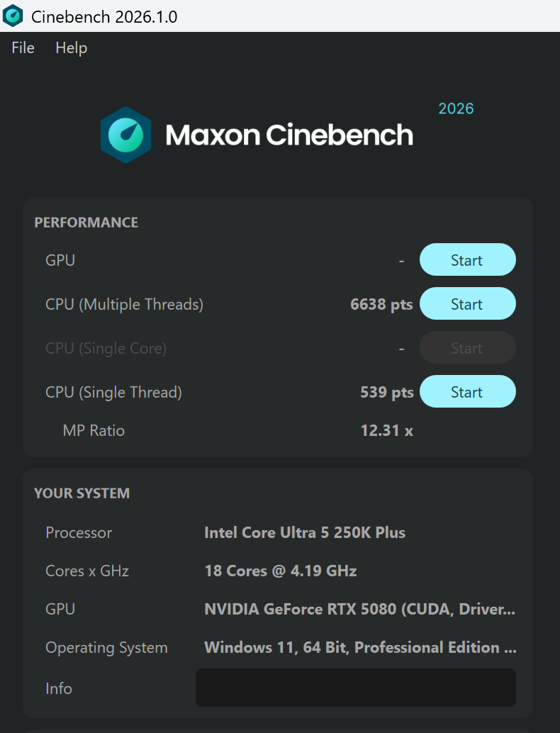Screen dimensions: 560x733
Task: Start the GPU benchmark
Action: [x=467, y=259]
